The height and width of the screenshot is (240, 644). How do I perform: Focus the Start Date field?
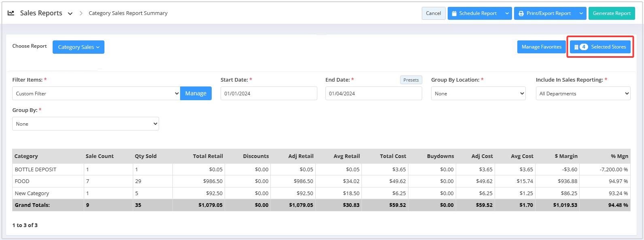point(269,93)
